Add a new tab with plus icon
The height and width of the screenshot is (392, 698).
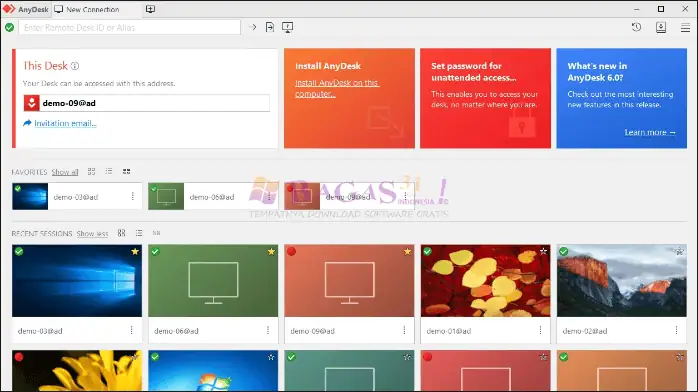tap(150, 9)
